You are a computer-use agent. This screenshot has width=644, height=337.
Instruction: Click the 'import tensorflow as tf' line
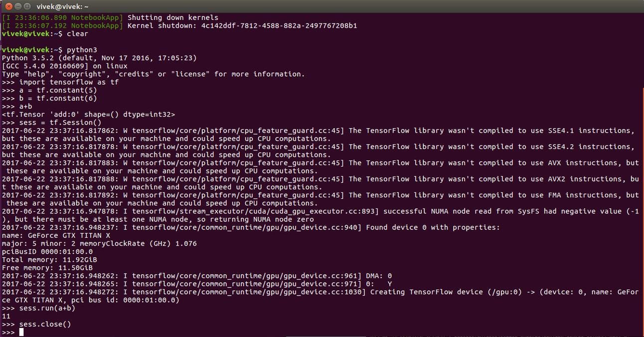coord(60,82)
